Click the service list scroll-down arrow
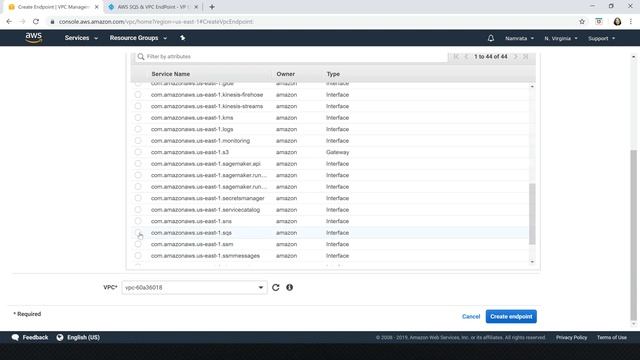This screenshot has width=640, height=360. point(532,262)
